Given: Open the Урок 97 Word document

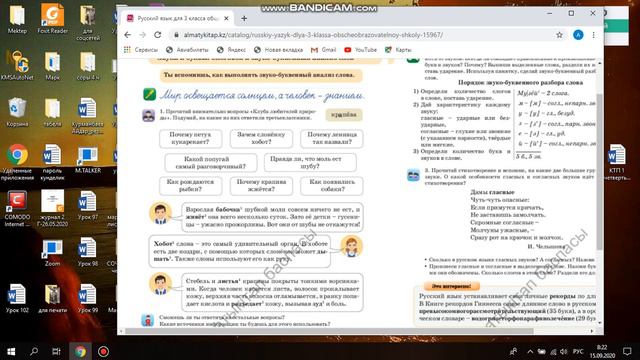Looking at the screenshot, I should tap(88, 206).
